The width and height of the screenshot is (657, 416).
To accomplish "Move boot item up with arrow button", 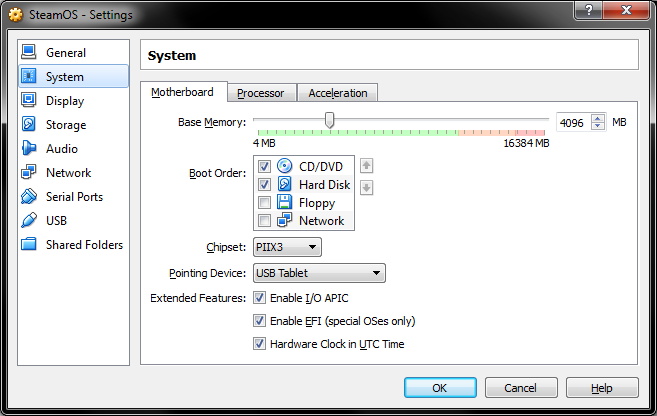I will click(x=367, y=165).
